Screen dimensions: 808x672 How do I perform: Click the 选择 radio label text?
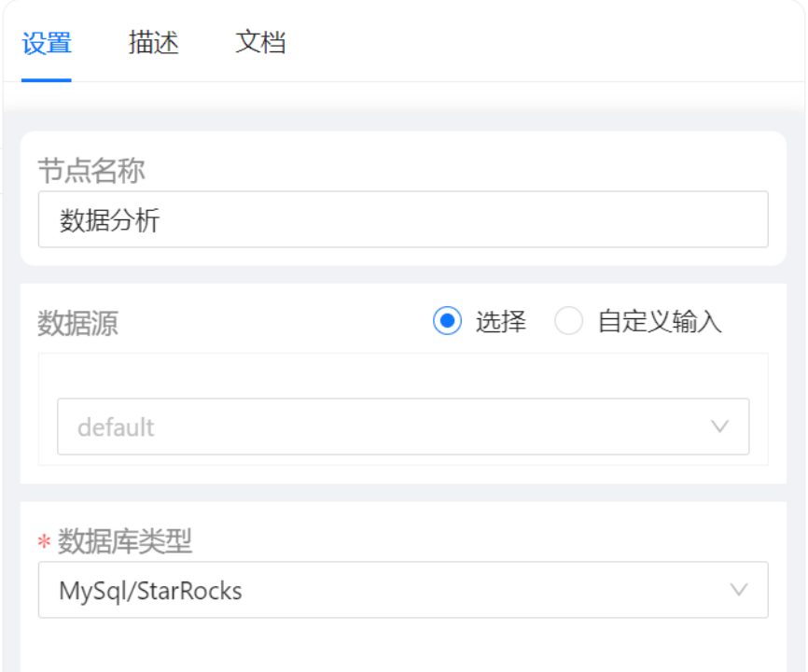click(500, 322)
